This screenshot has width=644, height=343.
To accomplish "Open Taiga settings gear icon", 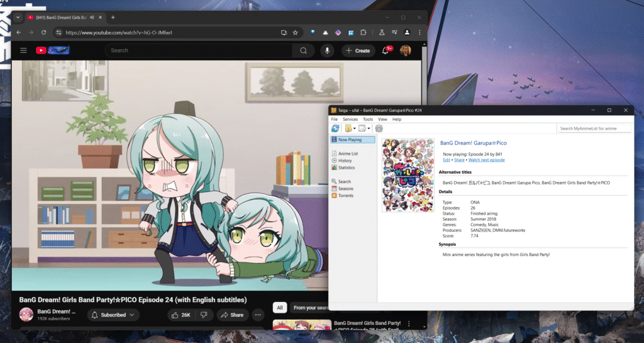I will (379, 128).
